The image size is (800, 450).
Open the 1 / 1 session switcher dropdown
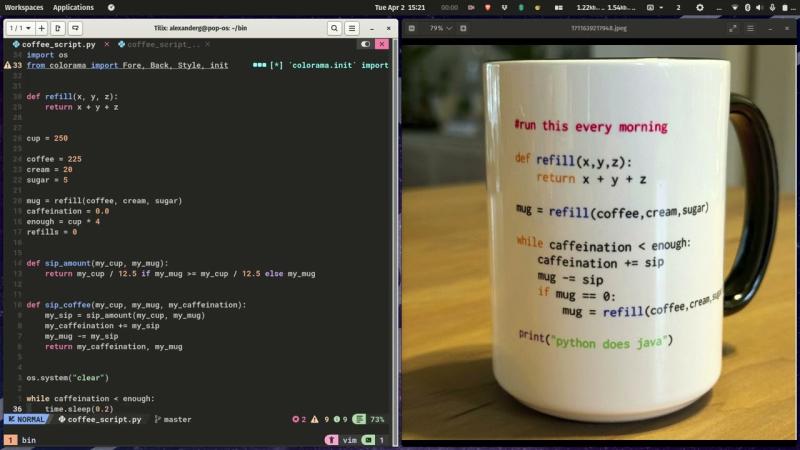pyautogui.click(x=20, y=29)
